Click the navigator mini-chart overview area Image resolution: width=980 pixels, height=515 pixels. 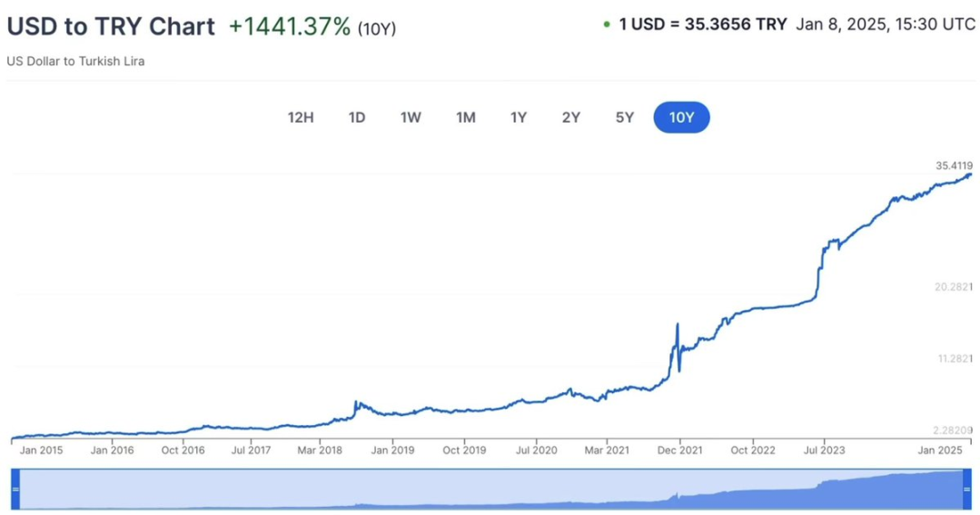click(490, 490)
